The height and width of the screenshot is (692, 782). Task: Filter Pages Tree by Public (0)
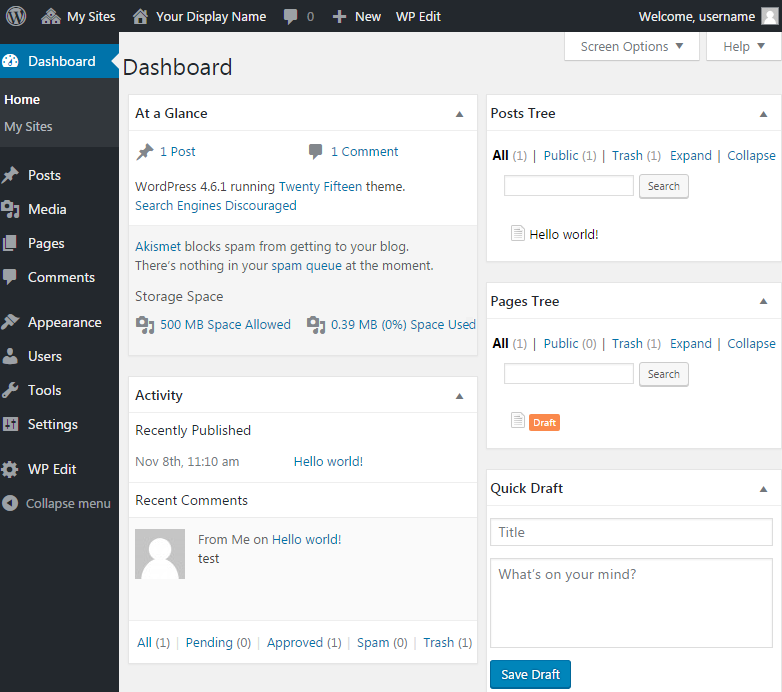pyautogui.click(x=570, y=344)
